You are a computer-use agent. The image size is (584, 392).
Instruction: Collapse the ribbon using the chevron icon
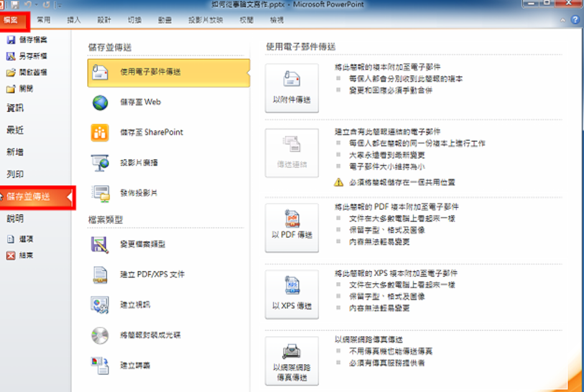[563, 20]
